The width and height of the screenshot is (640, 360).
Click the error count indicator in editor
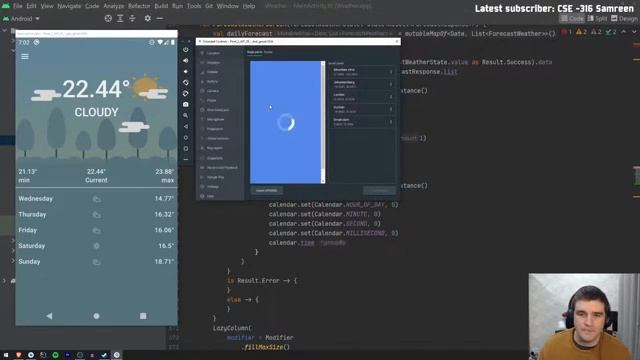point(567,32)
